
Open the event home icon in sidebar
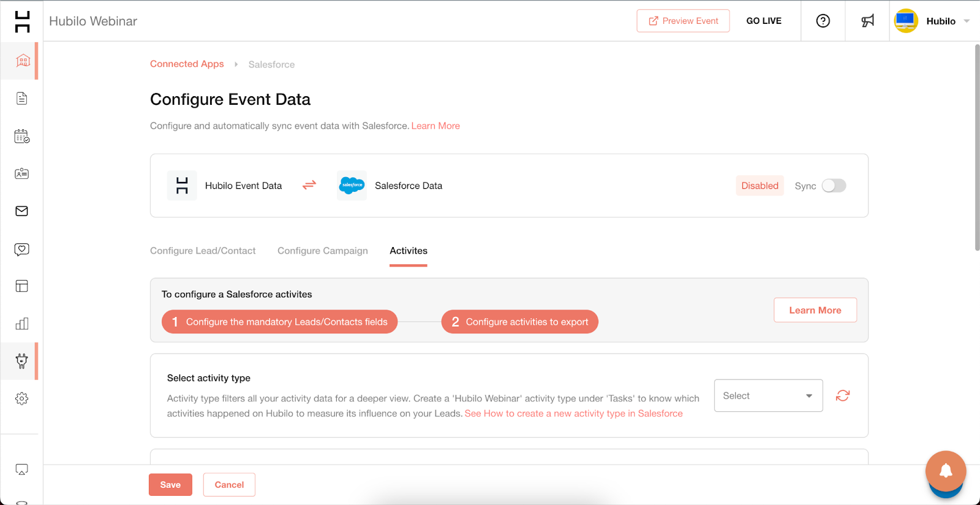23,61
